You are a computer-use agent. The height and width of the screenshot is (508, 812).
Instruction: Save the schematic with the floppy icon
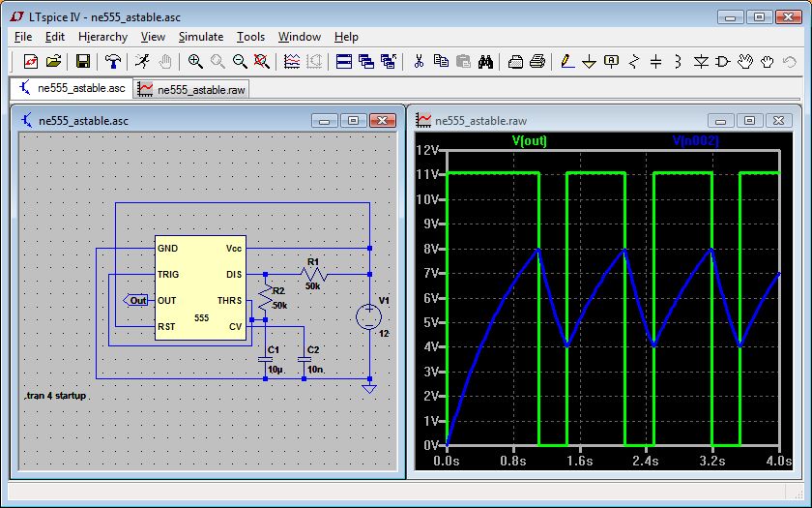tap(83, 62)
